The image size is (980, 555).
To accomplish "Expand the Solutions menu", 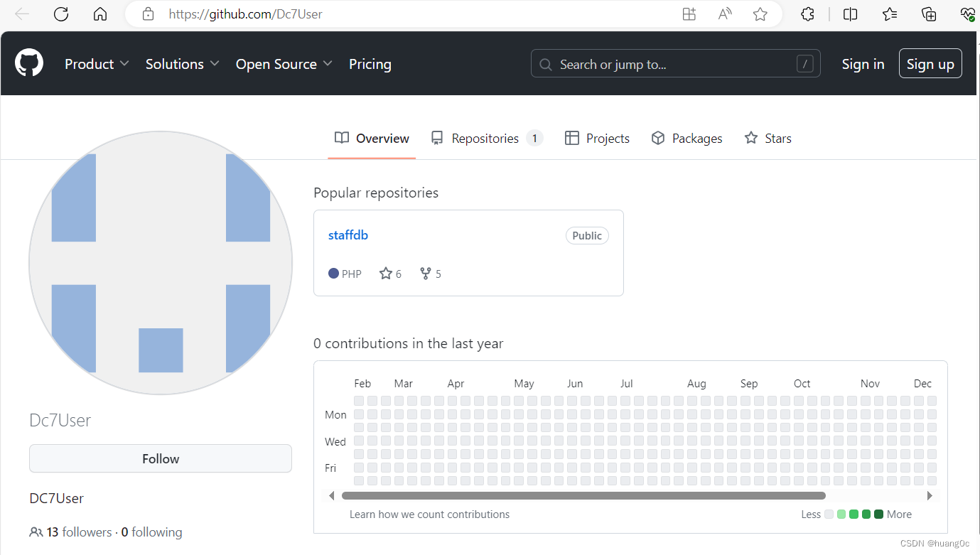I will pyautogui.click(x=181, y=64).
